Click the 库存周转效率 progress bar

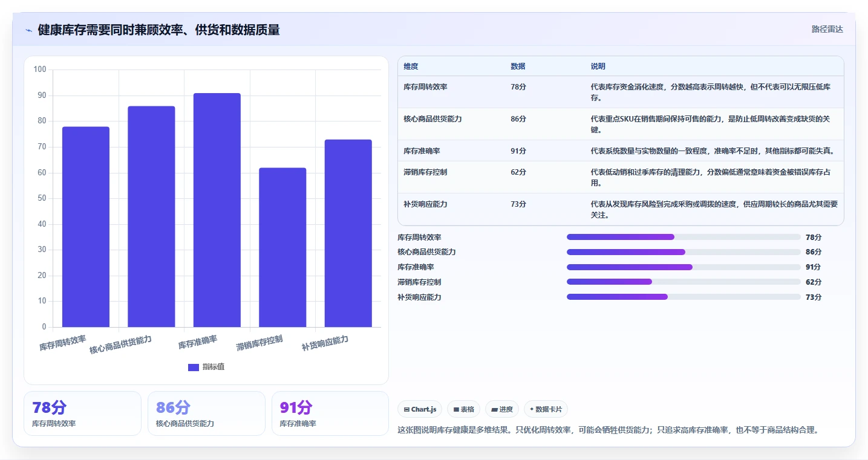coord(684,237)
